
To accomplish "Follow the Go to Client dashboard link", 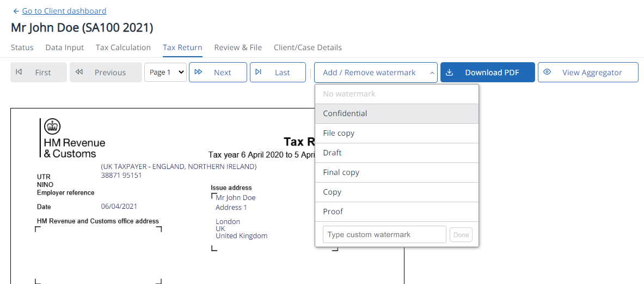I will pyautogui.click(x=64, y=11).
